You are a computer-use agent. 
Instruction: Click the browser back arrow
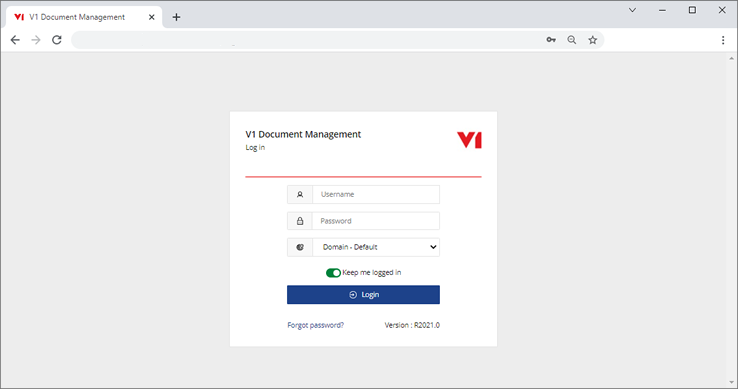15,40
